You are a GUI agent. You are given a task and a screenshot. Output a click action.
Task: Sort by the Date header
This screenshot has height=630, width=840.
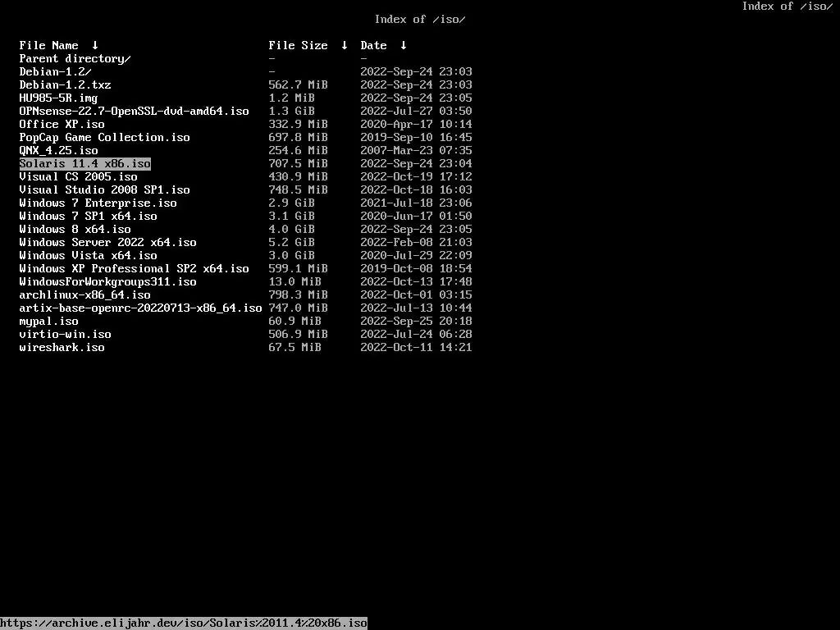tap(373, 46)
